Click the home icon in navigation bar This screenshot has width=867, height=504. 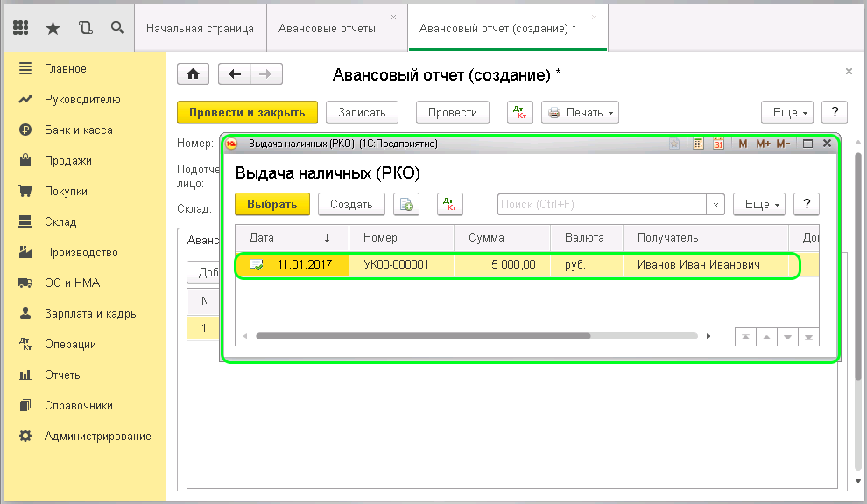click(193, 73)
